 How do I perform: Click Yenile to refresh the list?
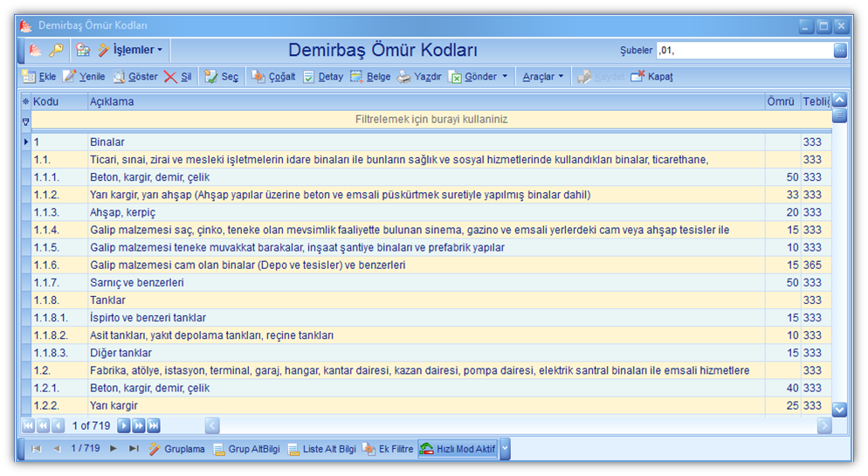pyautogui.click(x=84, y=77)
